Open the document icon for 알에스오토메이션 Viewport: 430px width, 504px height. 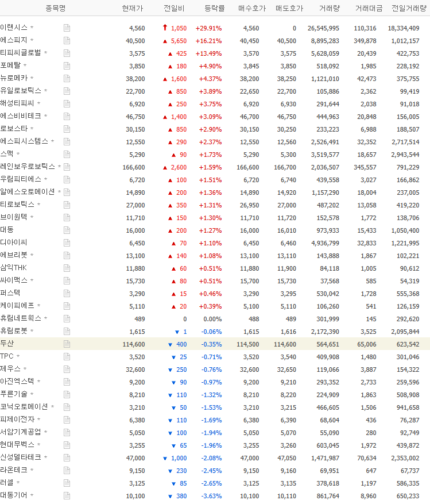coord(67,192)
